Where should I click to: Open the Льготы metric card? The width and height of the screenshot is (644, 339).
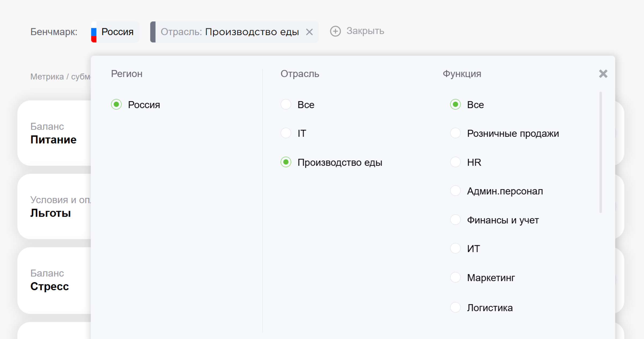54,206
